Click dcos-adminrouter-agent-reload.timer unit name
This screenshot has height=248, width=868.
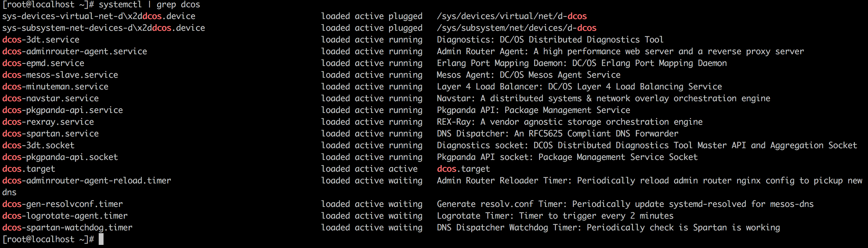pos(87,181)
